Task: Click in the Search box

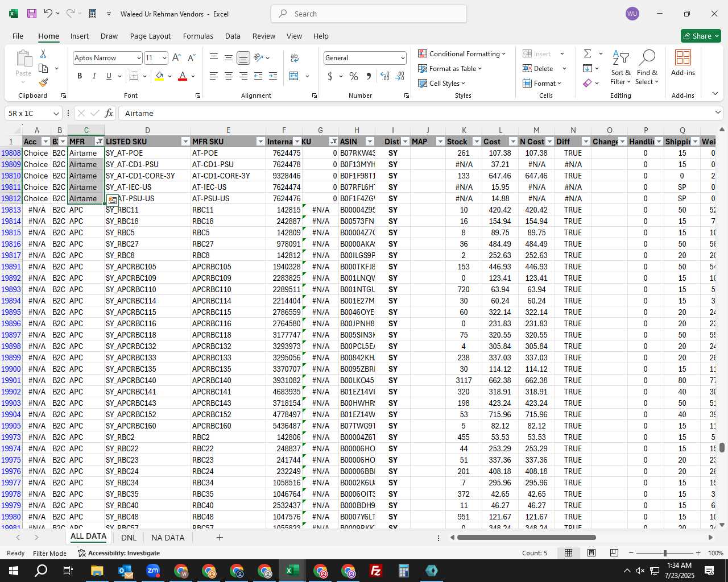Action: (x=369, y=14)
